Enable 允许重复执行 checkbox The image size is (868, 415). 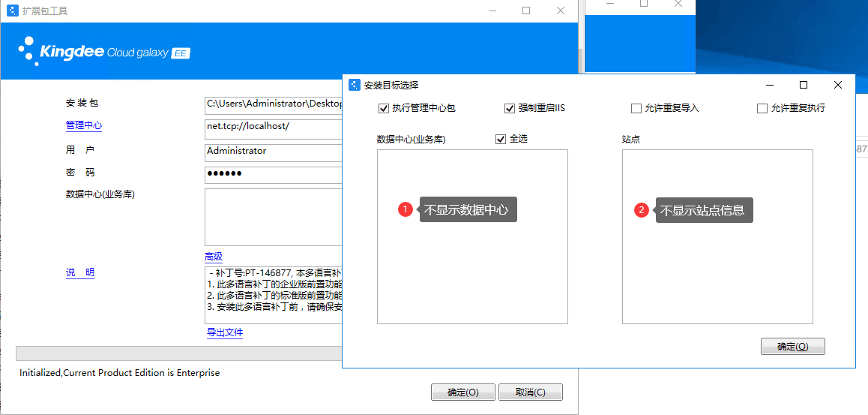[762, 108]
